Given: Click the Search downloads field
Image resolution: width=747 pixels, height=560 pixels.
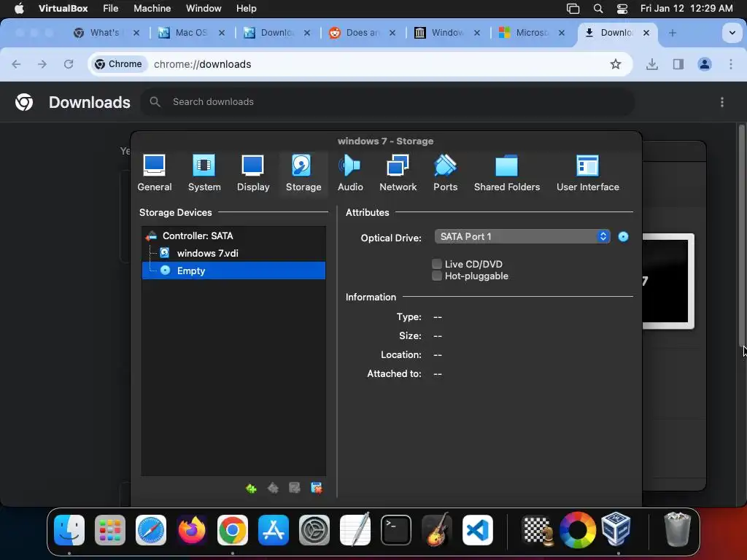Looking at the screenshot, I should pos(387,101).
